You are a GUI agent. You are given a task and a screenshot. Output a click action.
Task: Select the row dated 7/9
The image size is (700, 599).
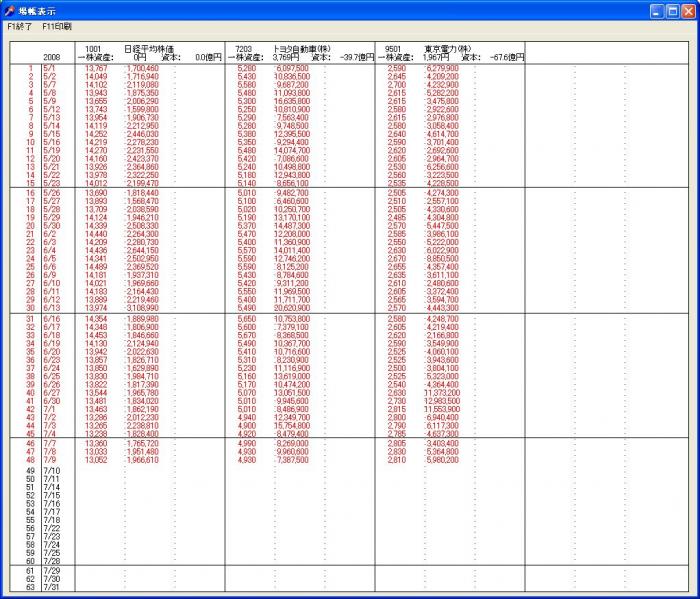click(x=50, y=460)
